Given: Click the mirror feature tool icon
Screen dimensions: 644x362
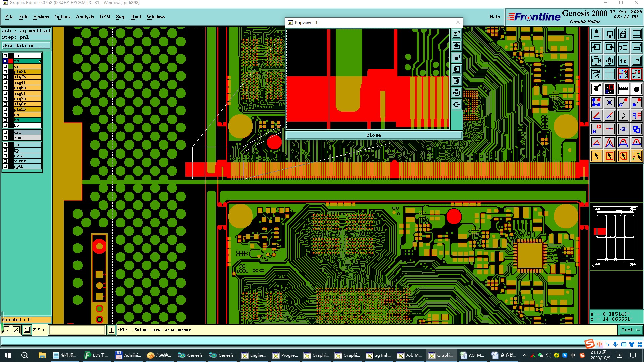Looking at the screenshot, I should (x=636, y=116).
